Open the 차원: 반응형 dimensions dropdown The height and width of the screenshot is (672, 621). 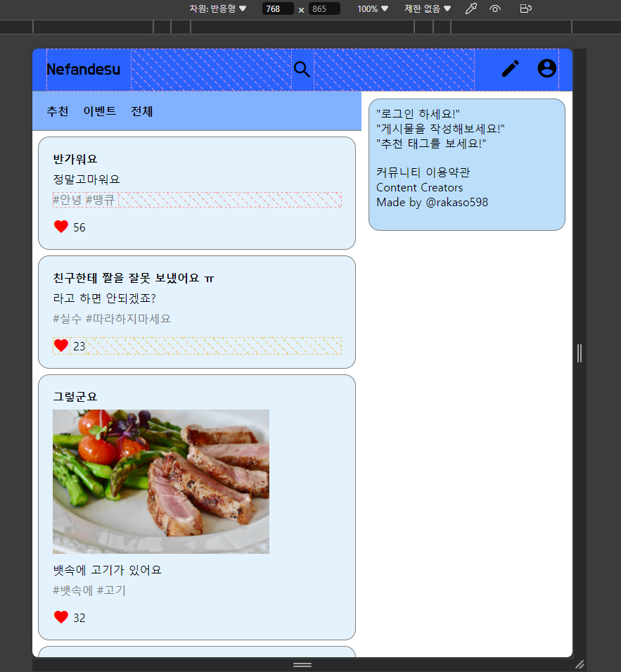(217, 8)
